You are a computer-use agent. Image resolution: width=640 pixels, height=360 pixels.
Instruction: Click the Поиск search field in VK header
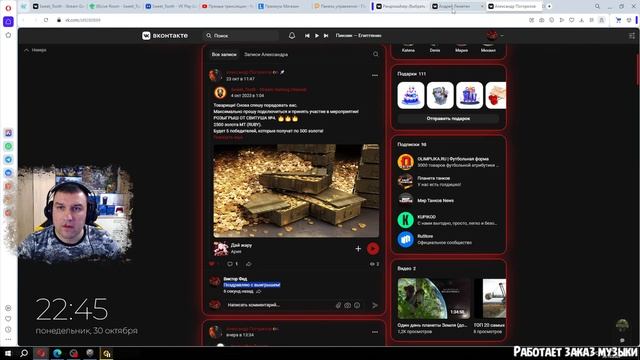241,36
